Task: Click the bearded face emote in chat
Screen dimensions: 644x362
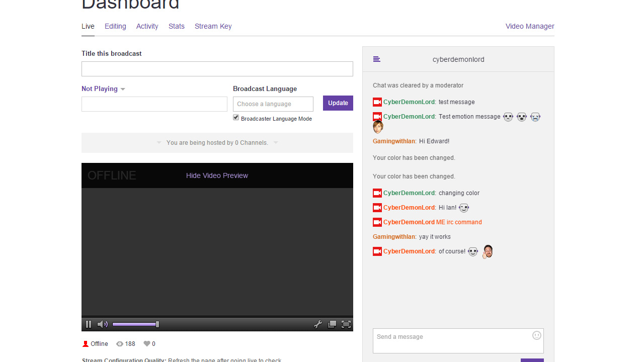Action: click(488, 251)
